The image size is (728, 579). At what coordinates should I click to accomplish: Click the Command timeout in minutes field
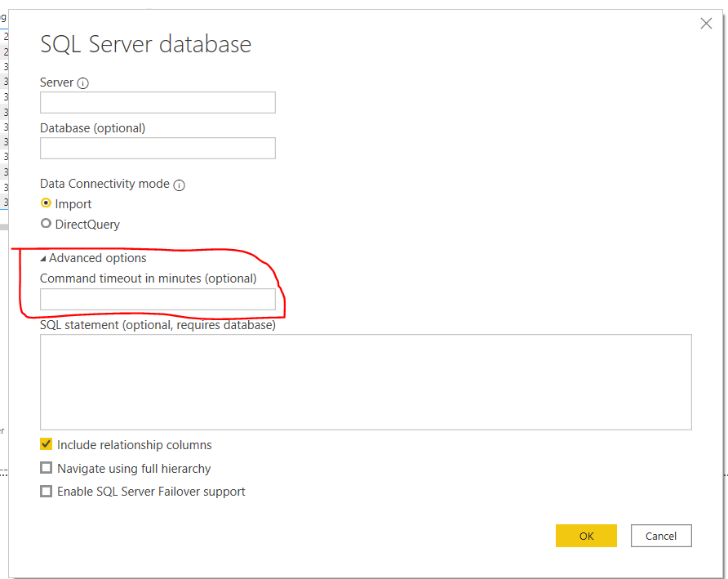point(158,299)
